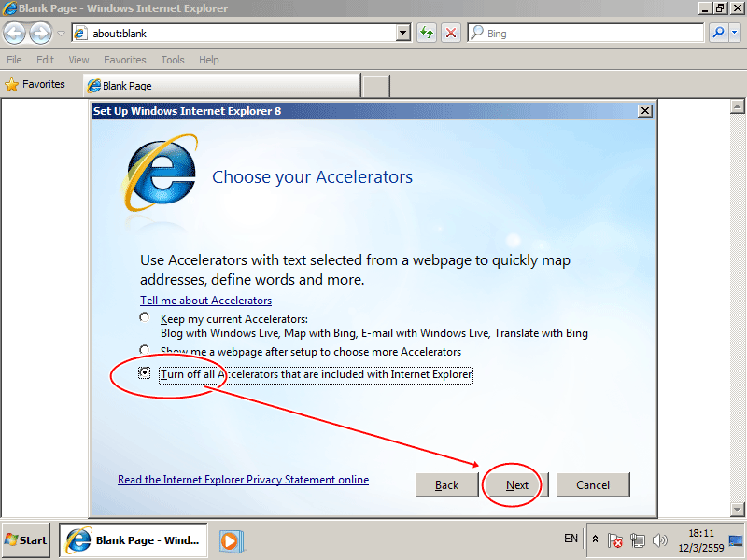Click the browser Forward arrow button
Image resolution: width=747 pixels, height=560 pixels.
click(41, 34)
